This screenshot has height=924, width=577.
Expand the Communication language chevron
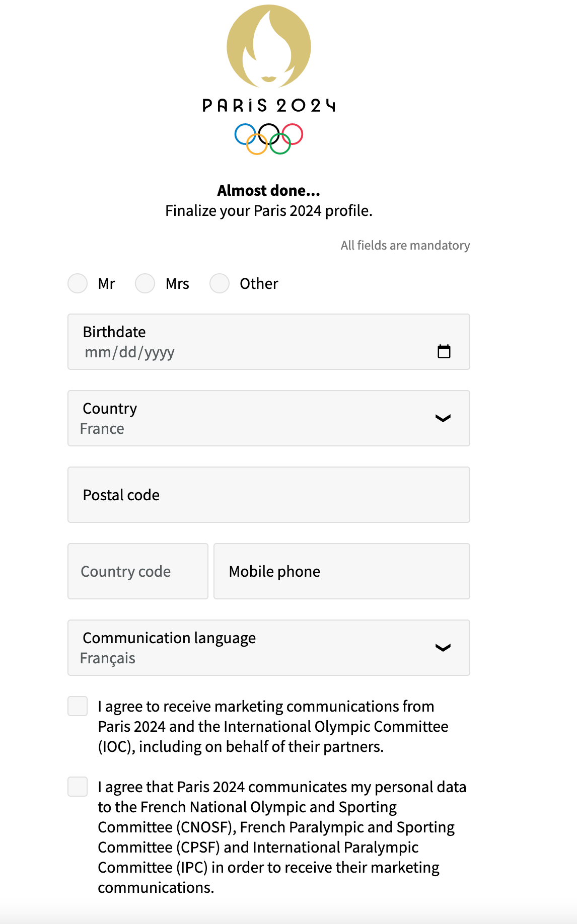(x=443, y=648)
